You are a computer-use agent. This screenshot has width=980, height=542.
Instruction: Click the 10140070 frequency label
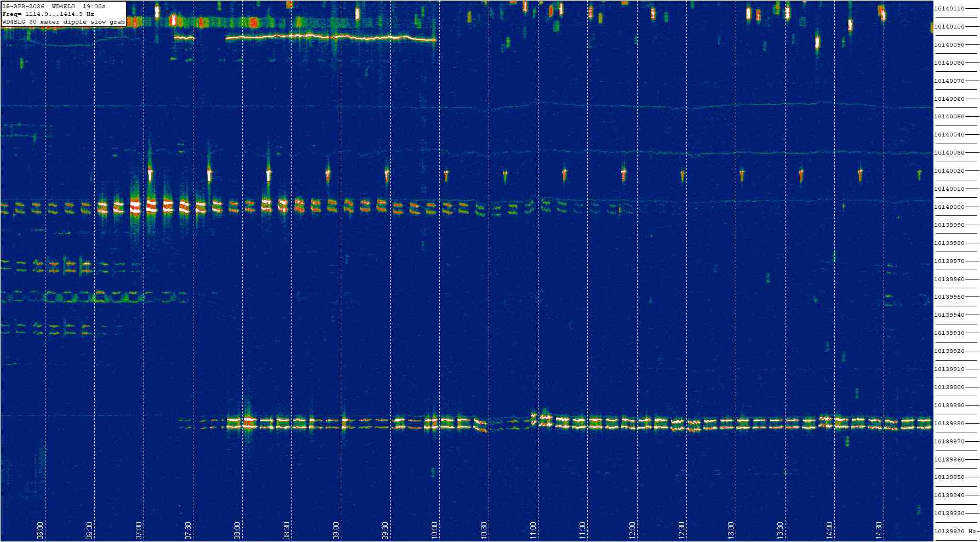(949, 81)
